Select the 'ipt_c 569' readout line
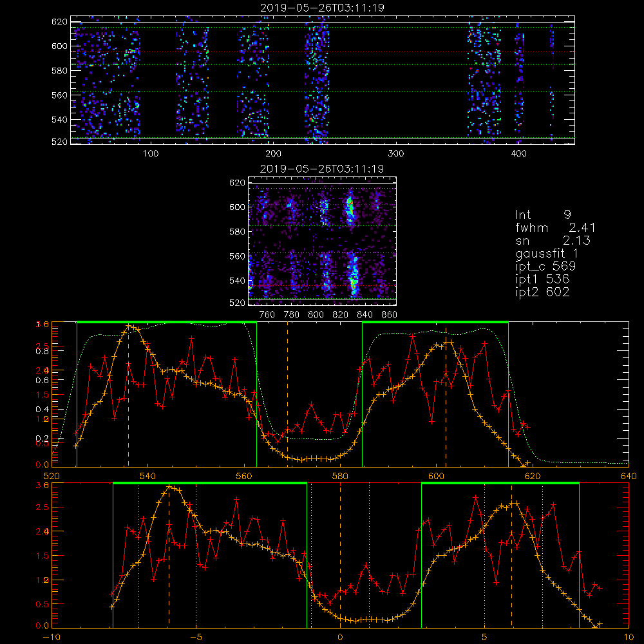The height and width of the screenshot is (644, 644). click(x=545, y=267)
